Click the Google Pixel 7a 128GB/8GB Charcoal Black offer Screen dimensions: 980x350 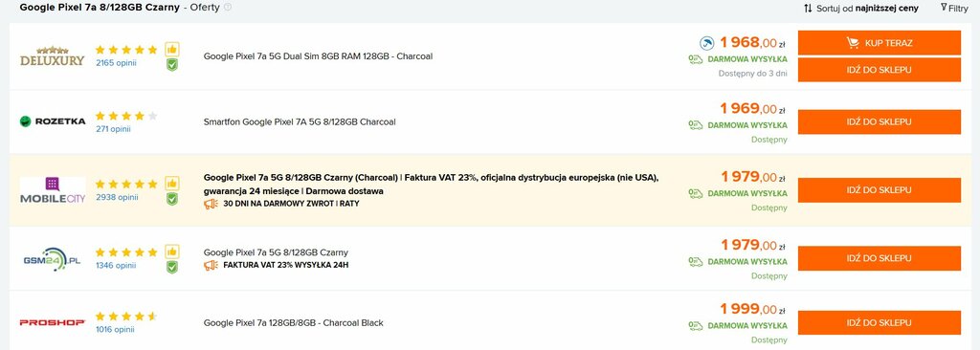(294, 323)
